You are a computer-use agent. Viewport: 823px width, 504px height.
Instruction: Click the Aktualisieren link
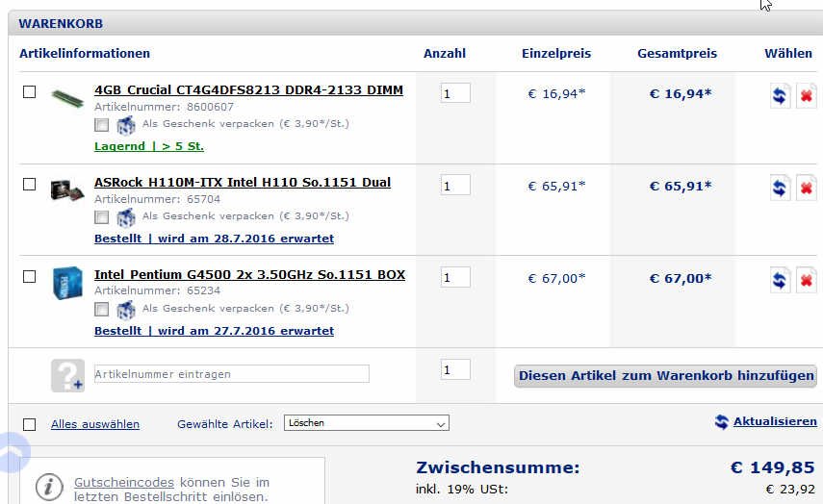(x=775, y=421)
